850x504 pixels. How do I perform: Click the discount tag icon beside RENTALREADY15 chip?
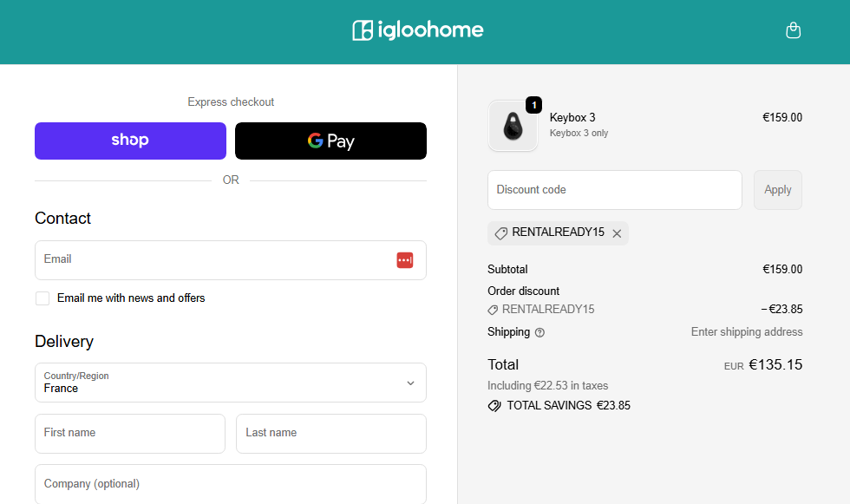(x=501, y=233)
